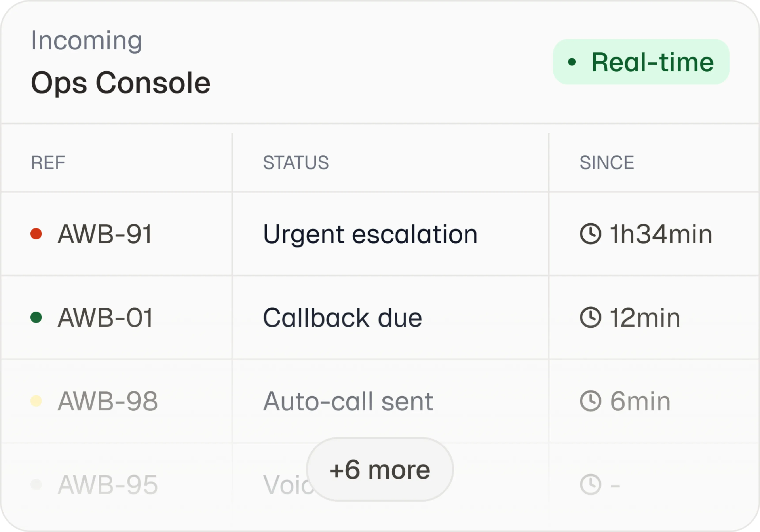Screen dimensions: 760x532
Task: Toggle the Real-time badge
Action: (641, 62)
